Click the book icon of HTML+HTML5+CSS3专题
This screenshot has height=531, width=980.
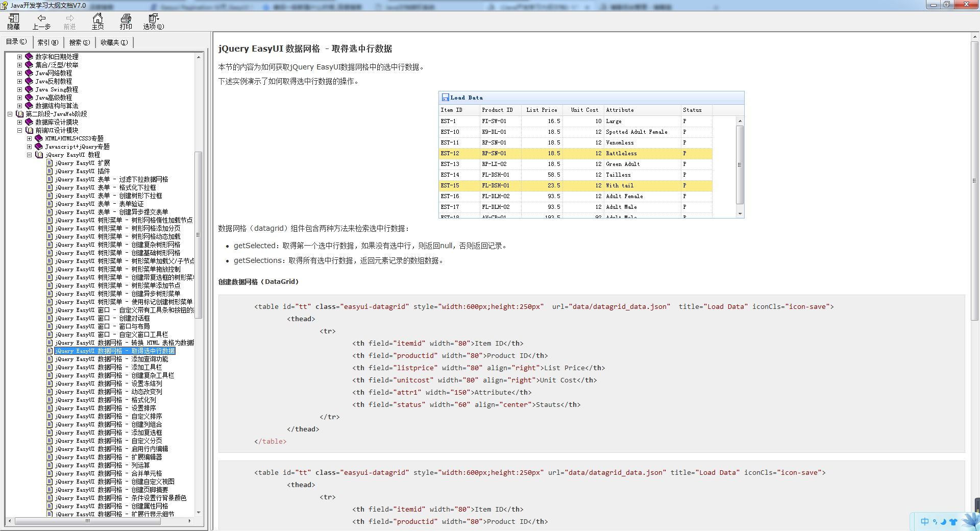[x=39, y=138]
